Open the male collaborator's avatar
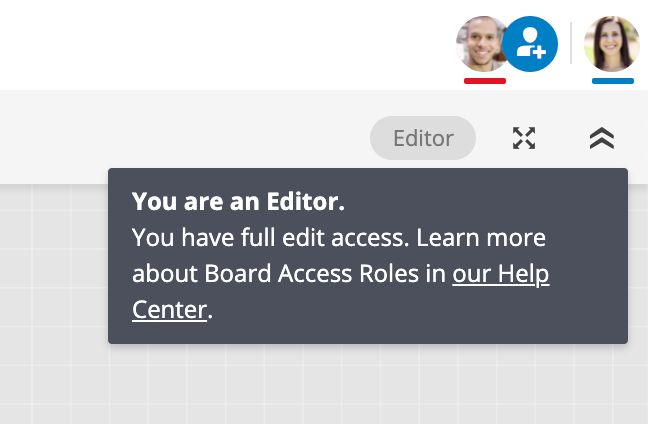Viewport: 648px width, 424px height. click(x=480, y=44)
